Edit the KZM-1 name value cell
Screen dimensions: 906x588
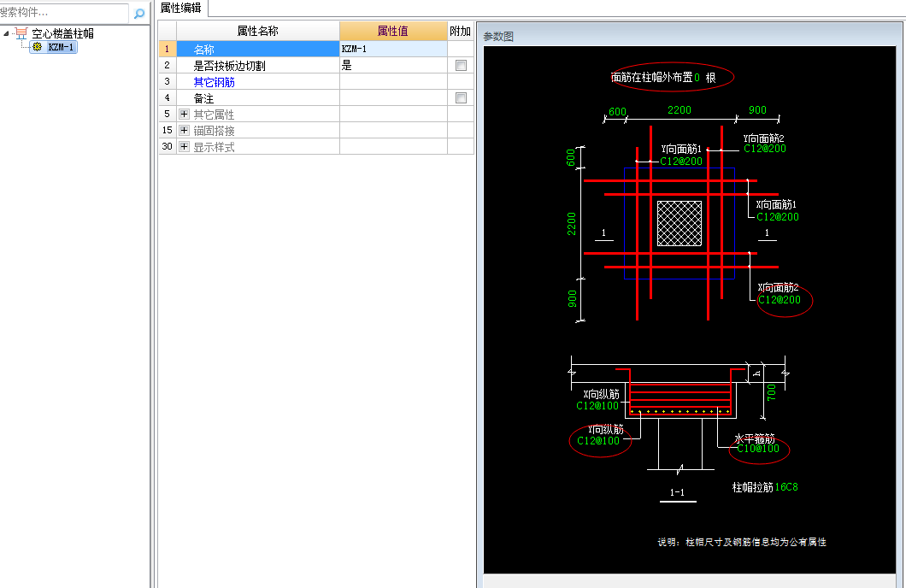[393, 49]
